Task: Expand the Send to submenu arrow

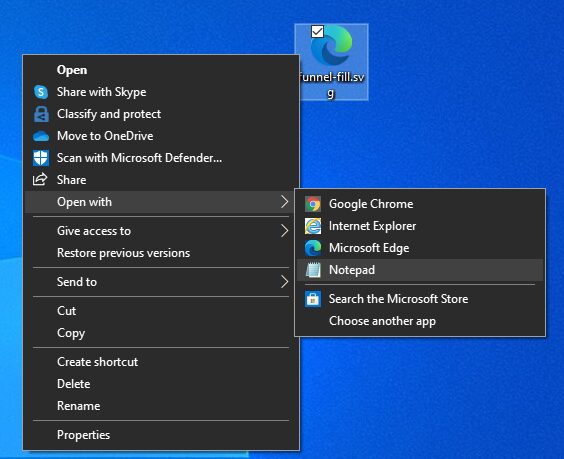Action: point(284,282)
